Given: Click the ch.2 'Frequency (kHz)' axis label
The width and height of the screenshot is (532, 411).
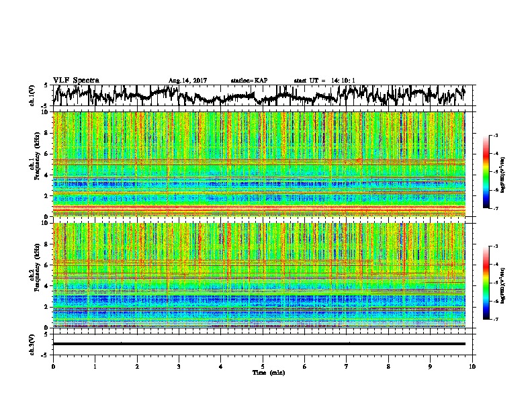Looking at the screenshot, I should (36, 267).
